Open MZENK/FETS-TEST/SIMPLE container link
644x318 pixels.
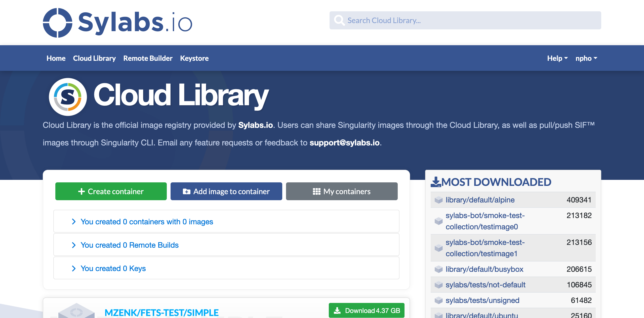point(162,313)
